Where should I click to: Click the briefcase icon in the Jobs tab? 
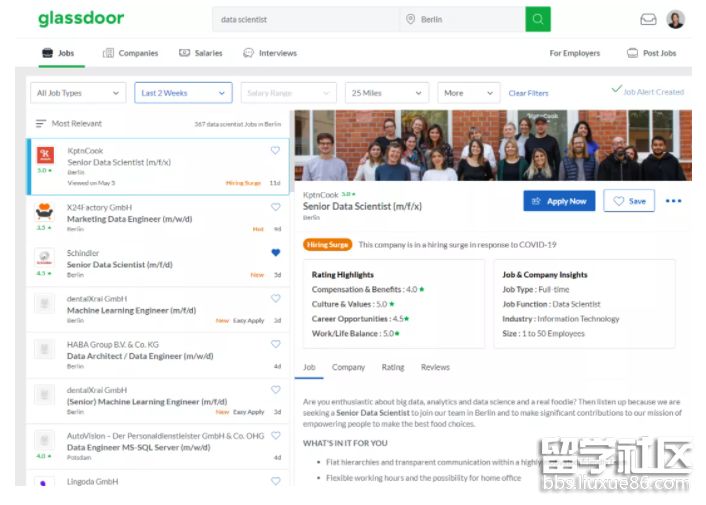pyautogui.click(x=47, y=53)
